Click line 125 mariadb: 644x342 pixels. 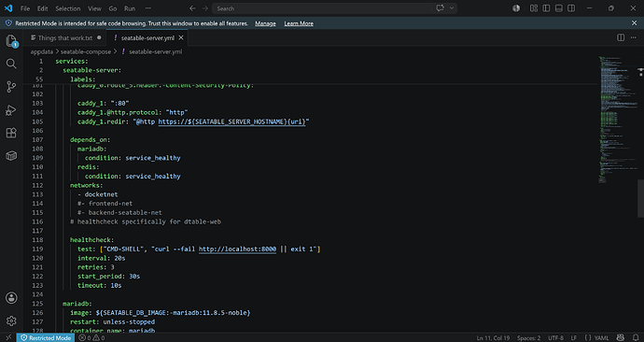point(77,304)
